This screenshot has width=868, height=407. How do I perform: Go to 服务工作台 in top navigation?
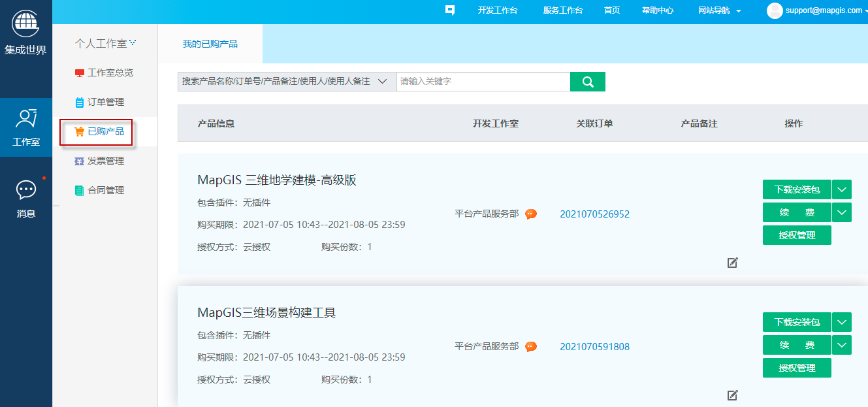tap(563, 10)
